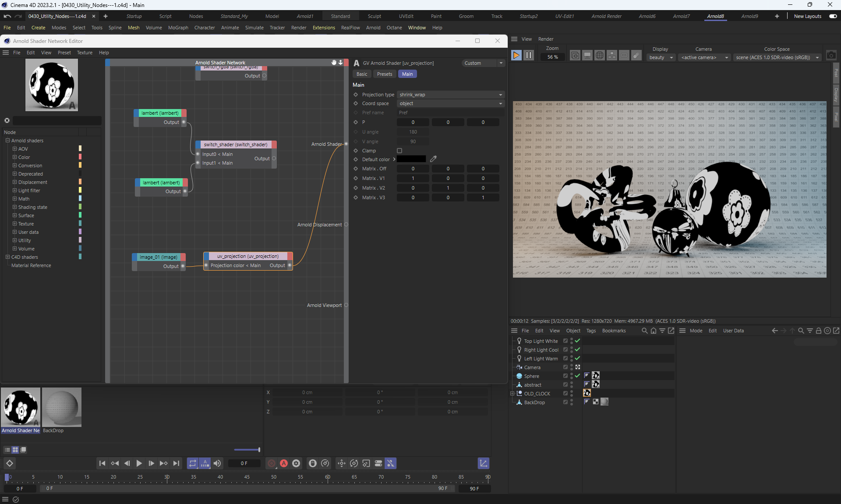Go to the end of the timeline
Viewport: 841px width, 504px height.
pyautogui.click(x=176, y=463)
